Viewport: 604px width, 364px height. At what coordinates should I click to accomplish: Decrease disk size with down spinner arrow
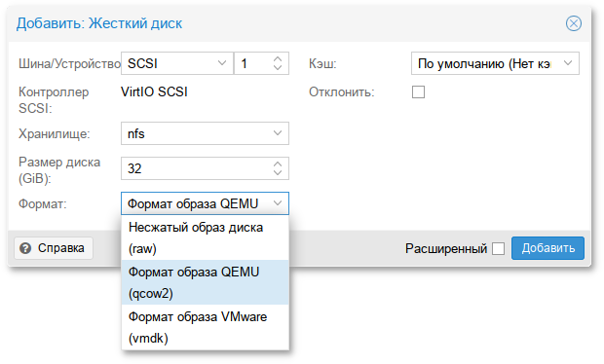point(278,172)
